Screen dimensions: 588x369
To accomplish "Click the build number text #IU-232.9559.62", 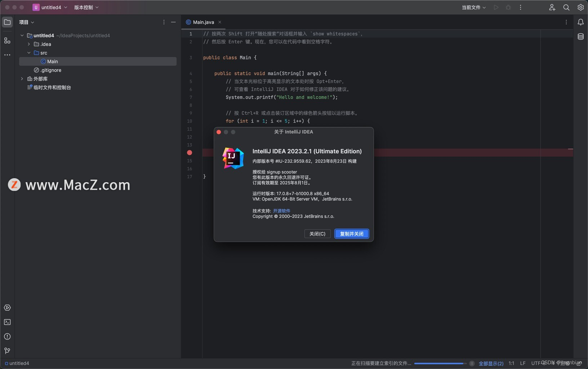I will [x=293, y=161].
